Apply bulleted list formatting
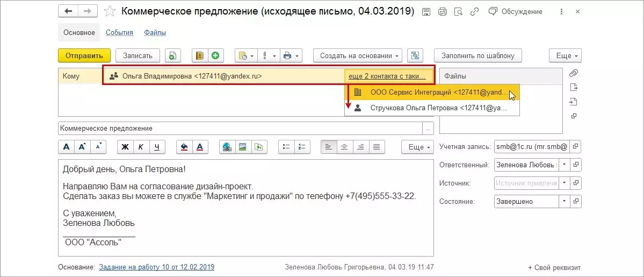This screenshot has height=277, width=644. pos(286,147)
